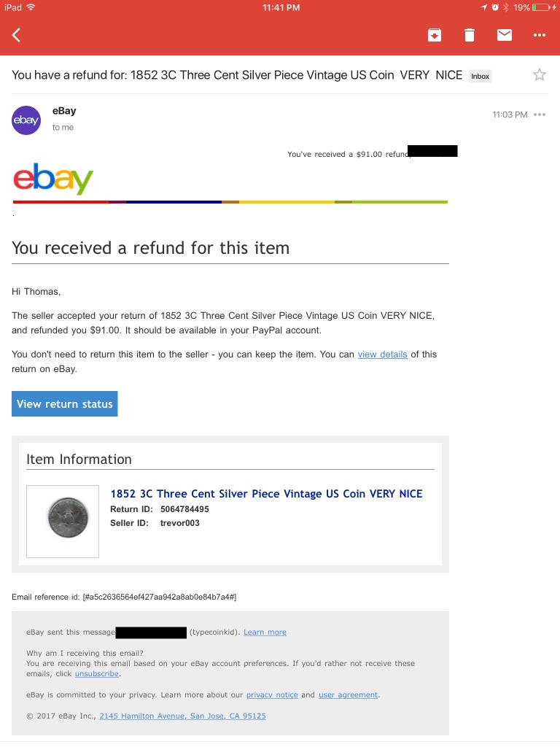This screenshot has width=560, height=747.
Task: Open the privacy notice link
Action: pyautogui.click(x=272, y=695)
